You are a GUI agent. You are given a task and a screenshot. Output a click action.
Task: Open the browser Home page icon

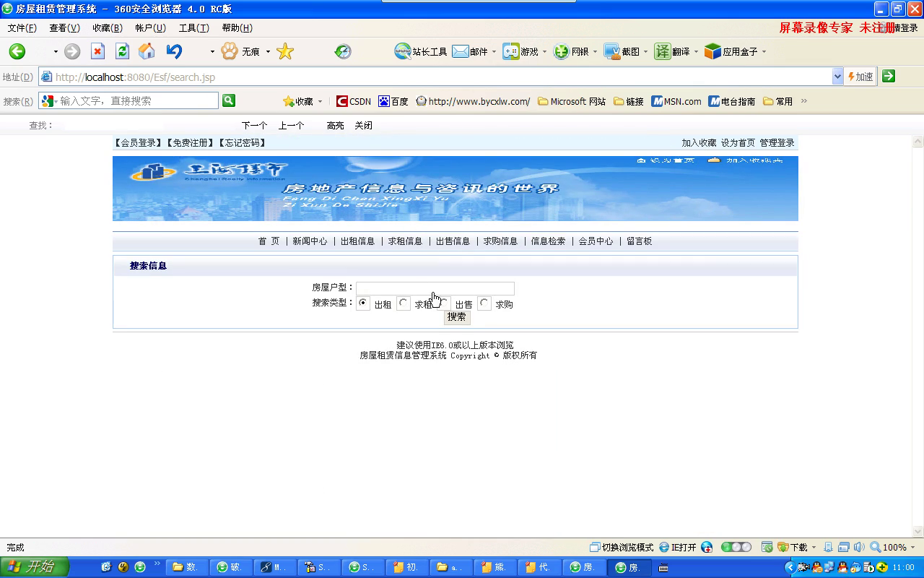tap(147, 51)
